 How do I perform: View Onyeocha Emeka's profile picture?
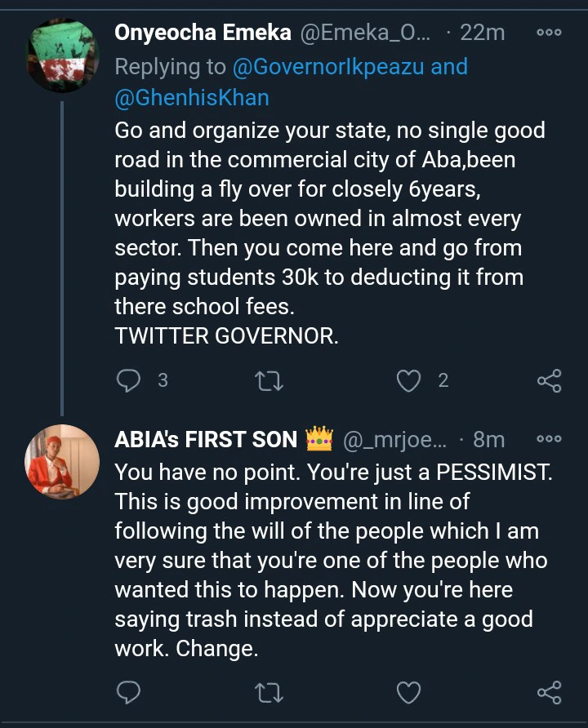(x=62, y=54)
